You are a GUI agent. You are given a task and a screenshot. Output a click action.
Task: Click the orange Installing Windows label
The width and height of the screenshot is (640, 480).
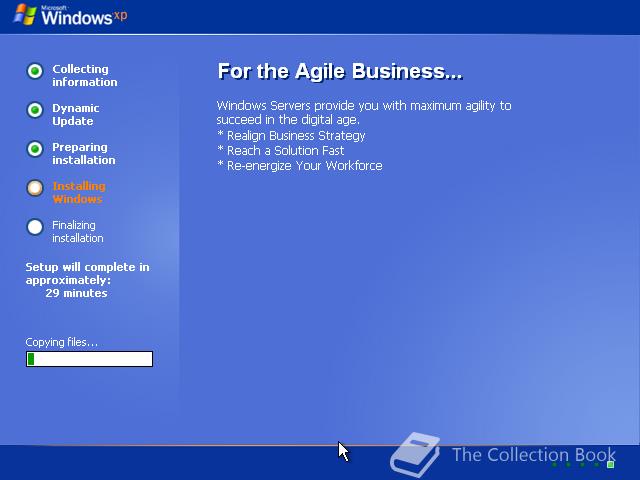pyautogui.click(x=79, y=193)
